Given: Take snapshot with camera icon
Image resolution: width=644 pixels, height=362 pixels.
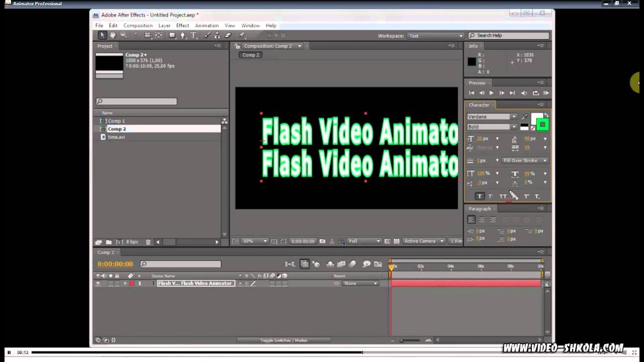Looking at the screenshot, I should 323,241.
